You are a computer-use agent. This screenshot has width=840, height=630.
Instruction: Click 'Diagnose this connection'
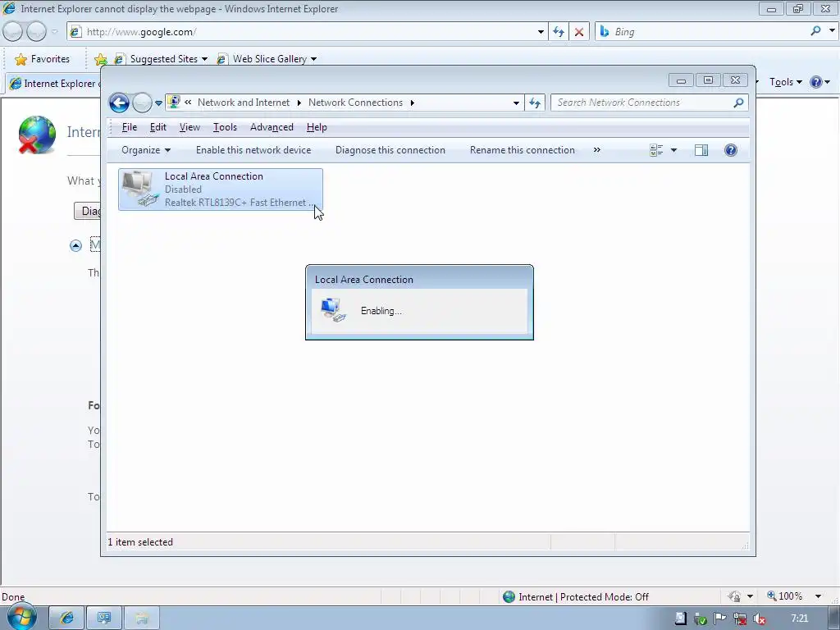(x=390, y=150)
